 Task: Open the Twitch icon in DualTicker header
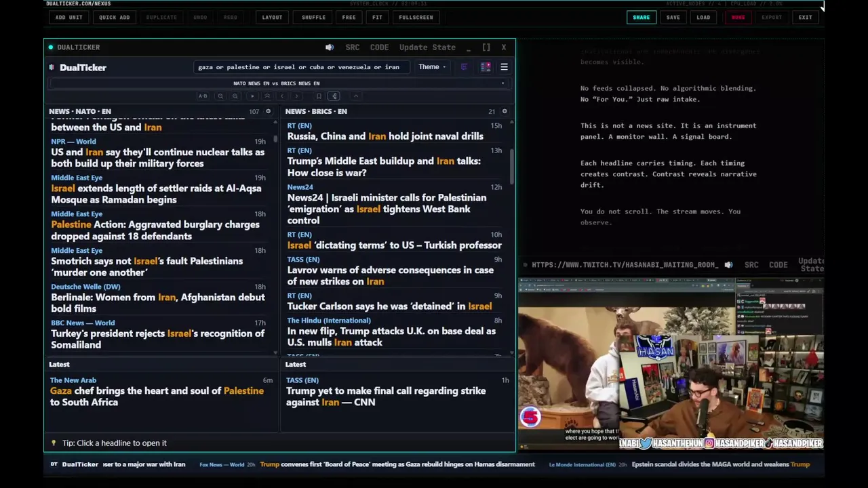(464, 67)
